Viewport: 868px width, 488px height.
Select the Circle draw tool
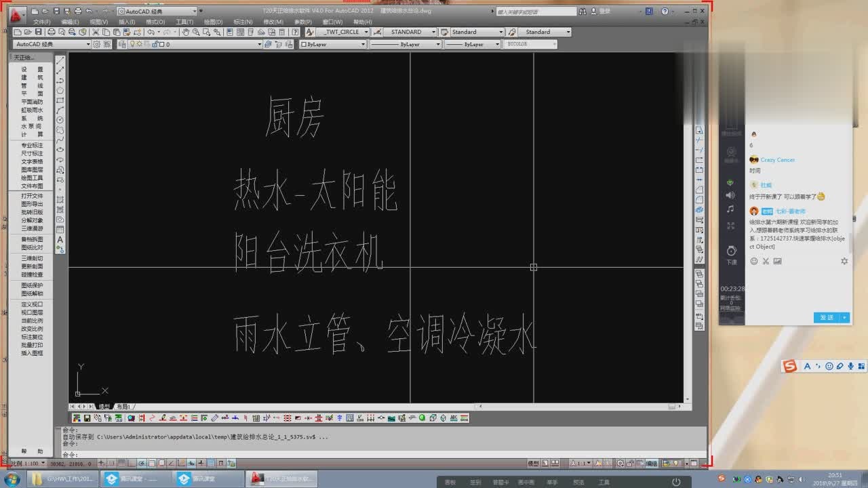[x=60, y=119]
